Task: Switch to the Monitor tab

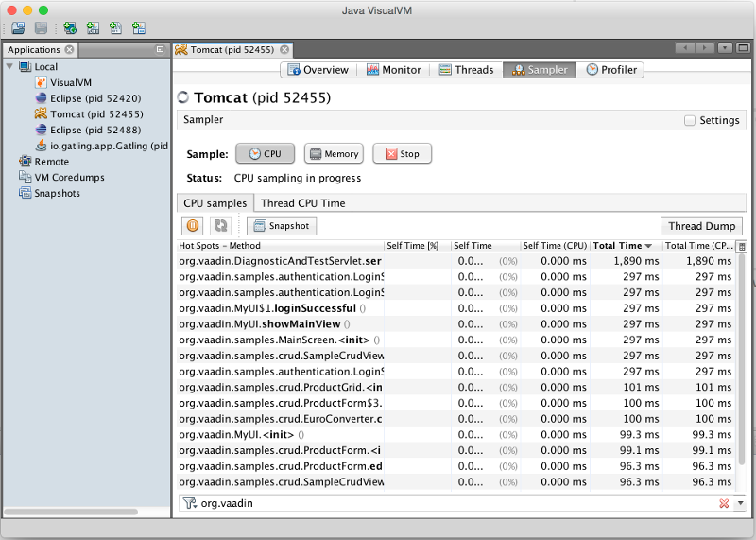Action: pos(394,70)
